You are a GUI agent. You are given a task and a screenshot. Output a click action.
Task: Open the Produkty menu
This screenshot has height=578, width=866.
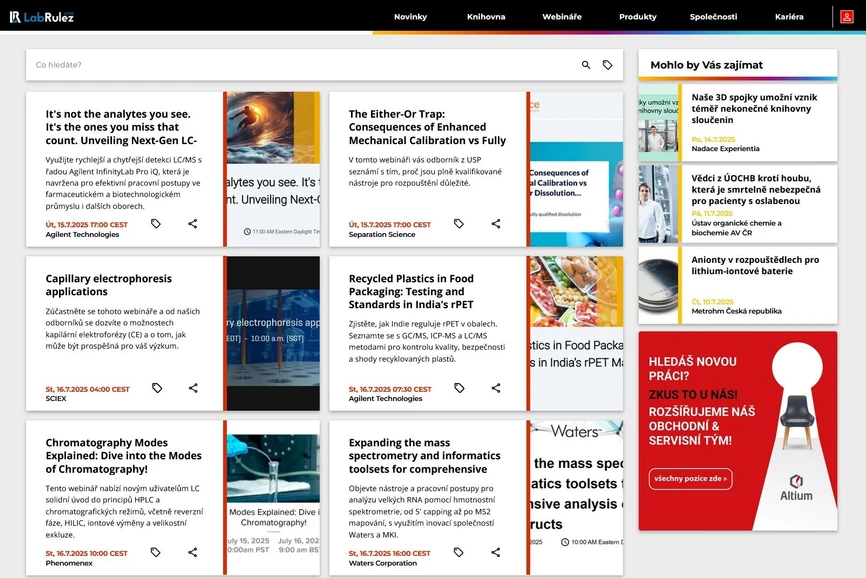tap(638, 17)
